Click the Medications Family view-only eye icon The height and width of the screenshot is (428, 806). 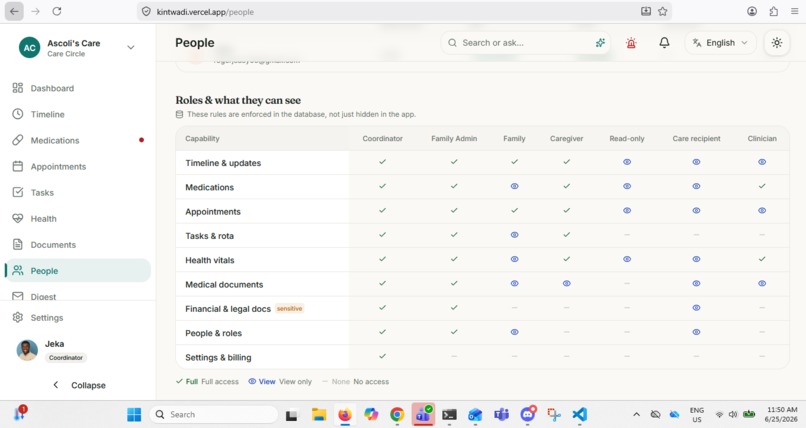tap(515, 186)
